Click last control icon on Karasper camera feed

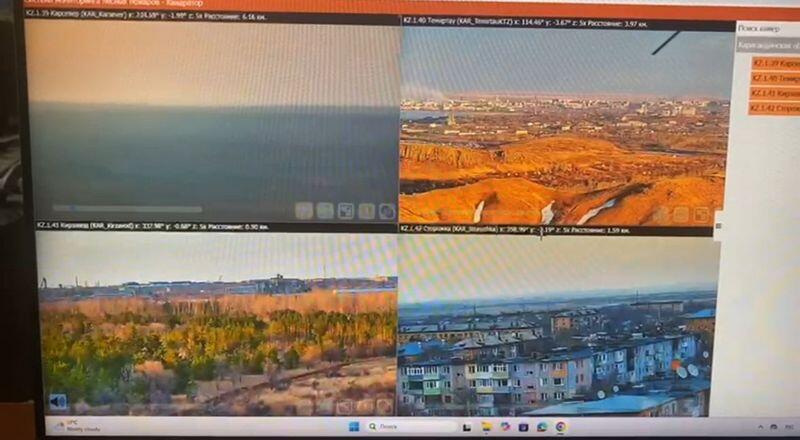pos(387,211)
